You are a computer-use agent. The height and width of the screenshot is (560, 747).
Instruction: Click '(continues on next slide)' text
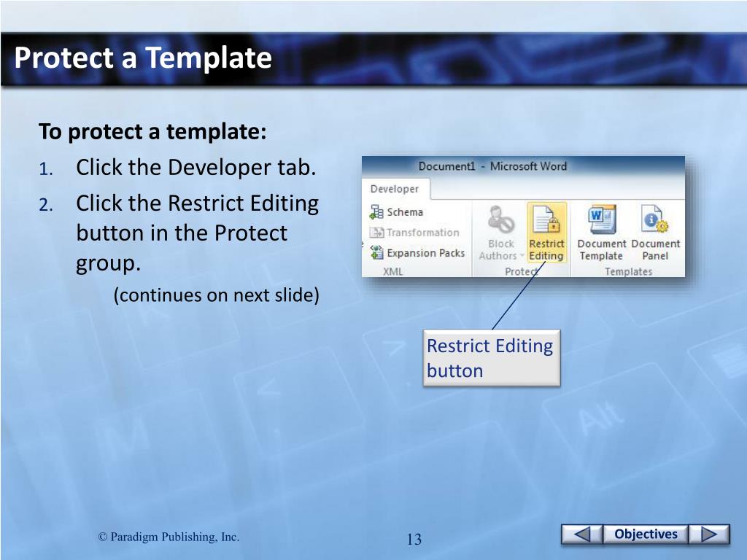point(216,295)
